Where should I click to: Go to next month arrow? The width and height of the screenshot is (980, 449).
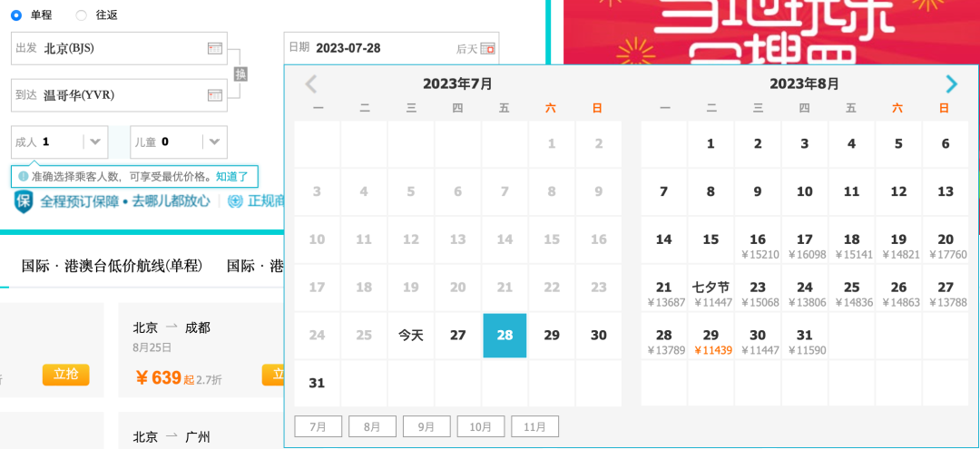click(x=951, y=83)
